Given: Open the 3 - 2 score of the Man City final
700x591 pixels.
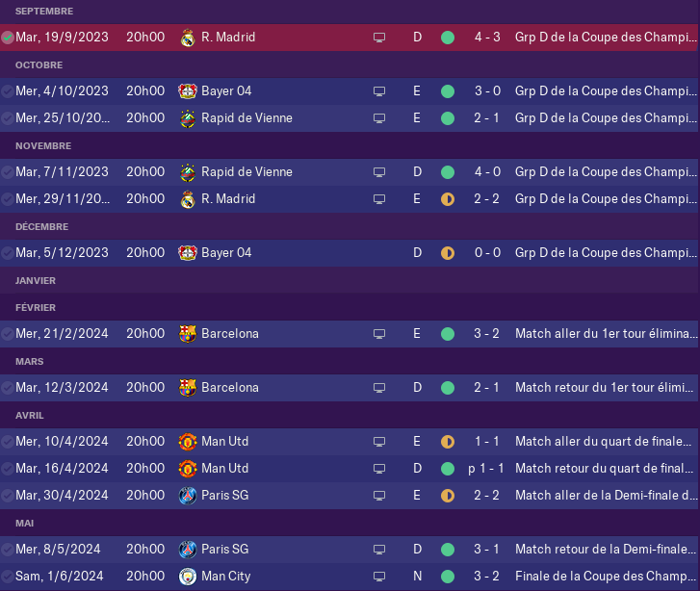Looking at the screenshot, I should tap(486, 577).
